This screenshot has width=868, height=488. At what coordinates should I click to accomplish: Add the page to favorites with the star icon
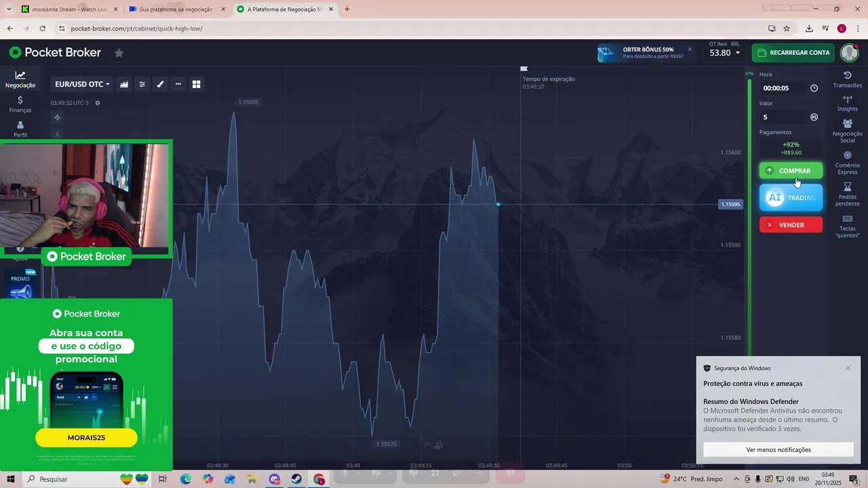pos(119,53)
